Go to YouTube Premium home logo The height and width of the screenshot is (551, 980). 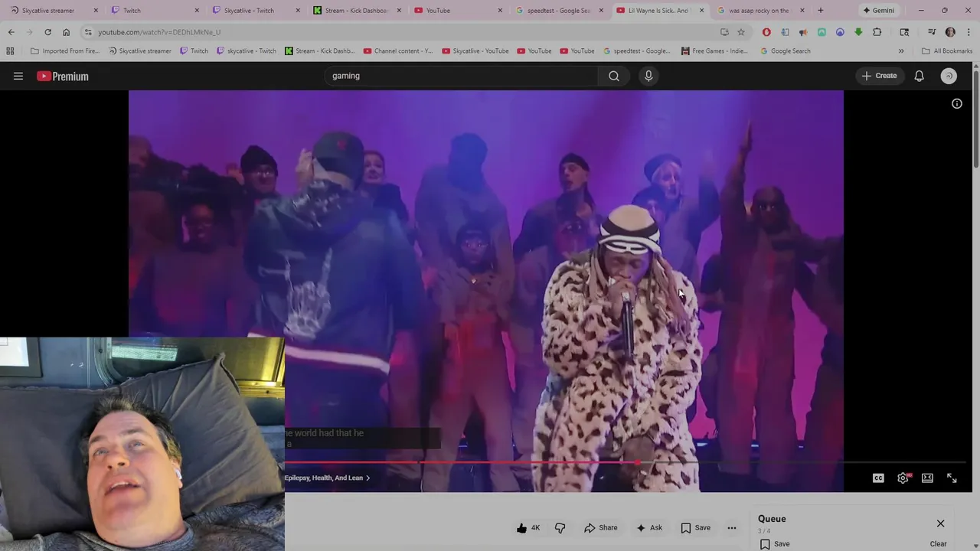pyautogui.click(x=63, y=76)
